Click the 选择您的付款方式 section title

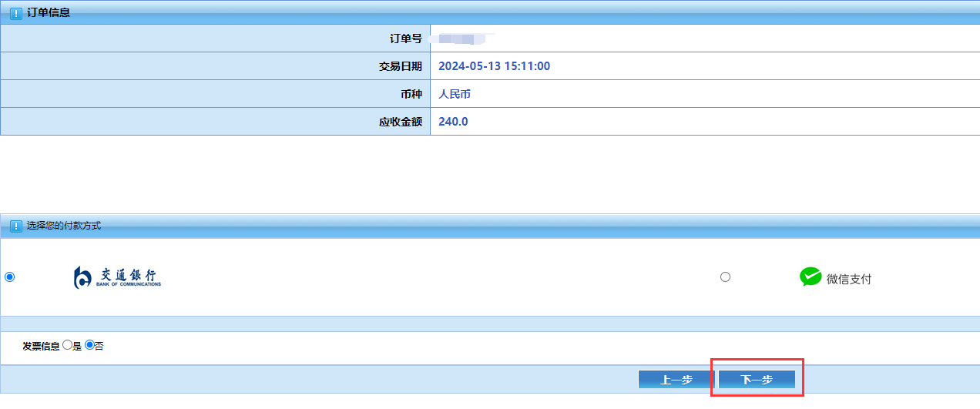[64, 226]
